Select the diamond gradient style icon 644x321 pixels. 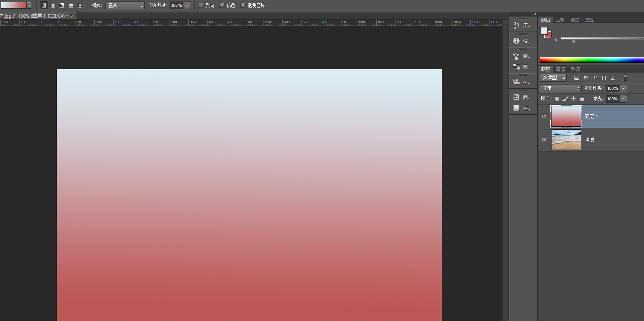pos(80,5)
